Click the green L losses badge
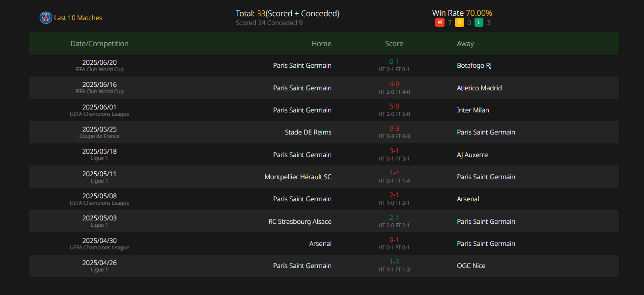Viewport: 644px width, 295px height. click(478, 23)
